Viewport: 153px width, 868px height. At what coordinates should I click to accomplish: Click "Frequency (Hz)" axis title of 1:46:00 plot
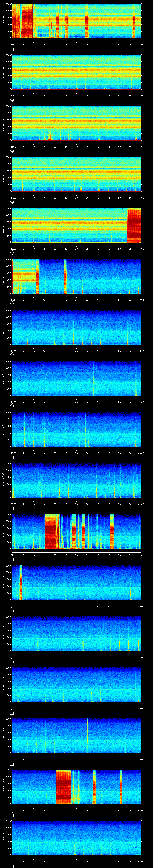pos(3,276)
